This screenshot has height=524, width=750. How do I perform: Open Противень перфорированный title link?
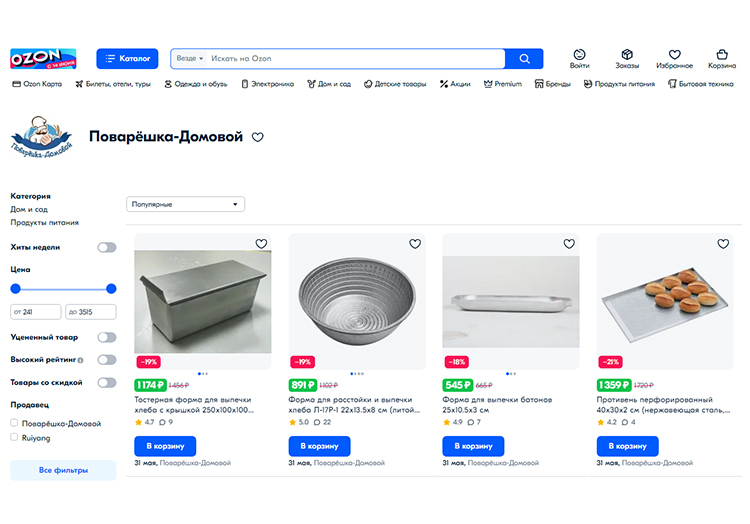click(663, 405)
